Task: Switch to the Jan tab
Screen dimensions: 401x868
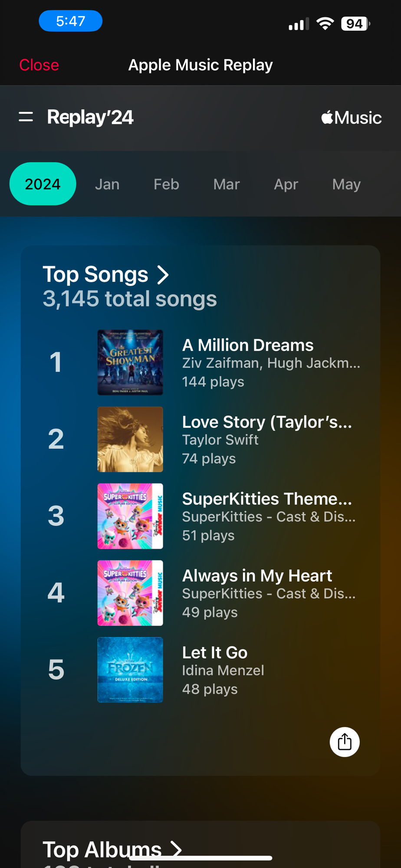Action: pyautogui.click(x=107, y=184)
